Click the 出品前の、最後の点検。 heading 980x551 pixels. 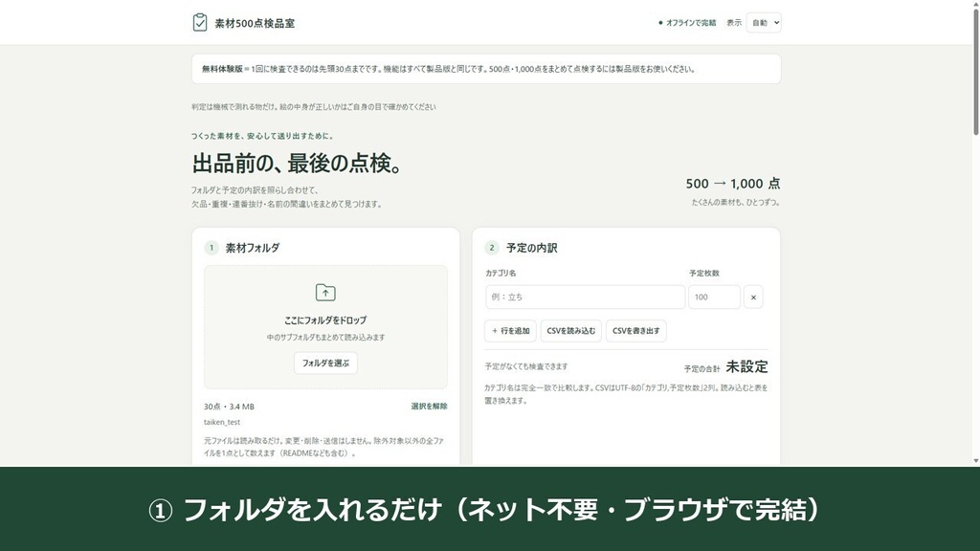299,164
